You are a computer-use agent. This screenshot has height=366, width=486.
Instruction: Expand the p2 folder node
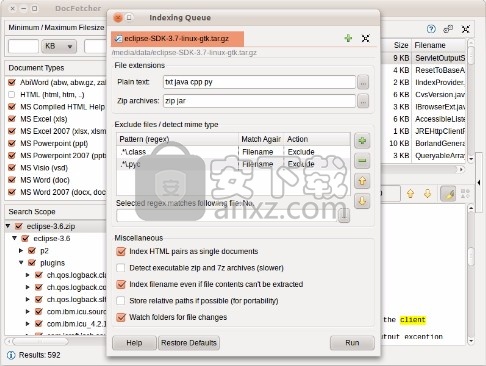click(21, 251)
